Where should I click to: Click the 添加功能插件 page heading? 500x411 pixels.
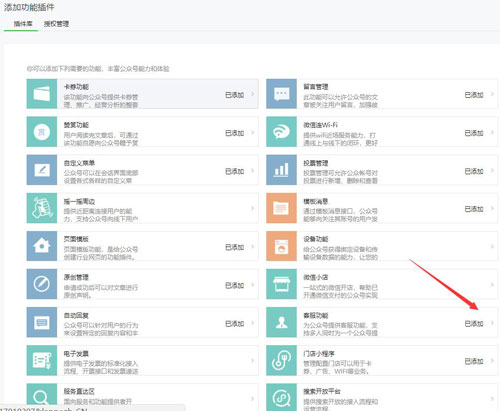(x=29, y=7)
